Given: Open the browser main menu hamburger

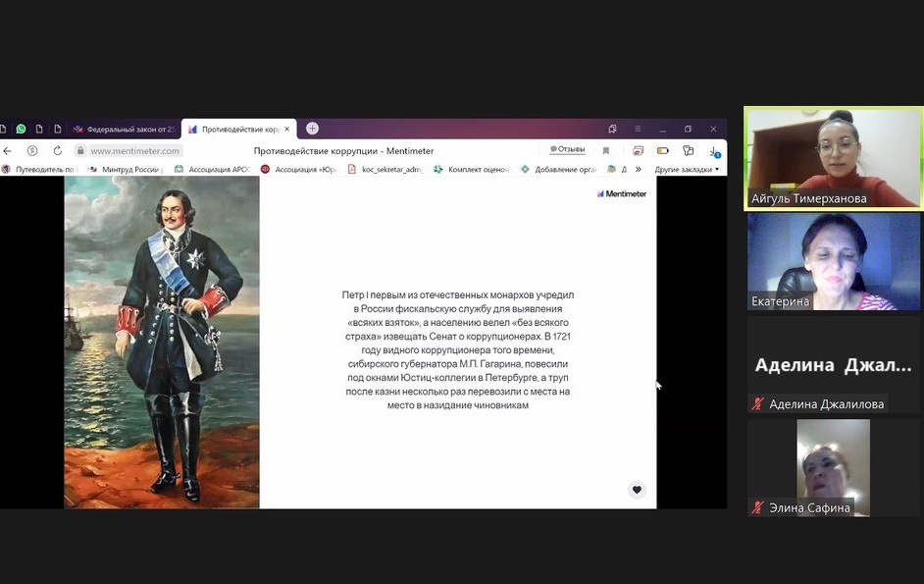Looking at the screenshot, I should [638, 129].
